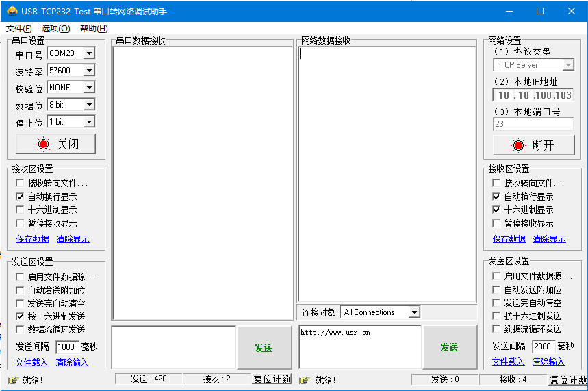Open the 文件(F) menu
The image size is (588, 391).
pyautogui.click(x=18, y=29)
